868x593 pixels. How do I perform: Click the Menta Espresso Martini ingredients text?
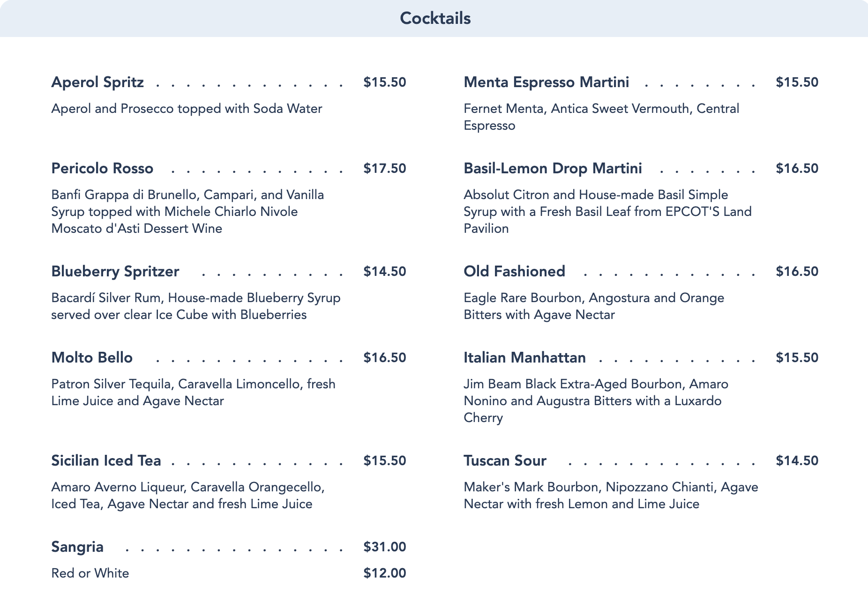(x=601, y=117)
